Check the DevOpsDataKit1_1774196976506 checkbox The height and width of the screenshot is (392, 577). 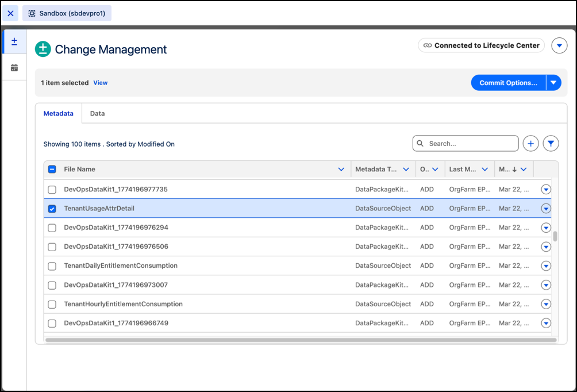click(52, 247)
